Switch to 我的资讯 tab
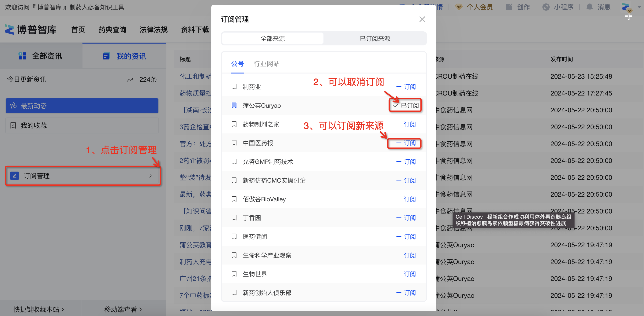Viewport: 644px width, 316px height. coord(124,56)
